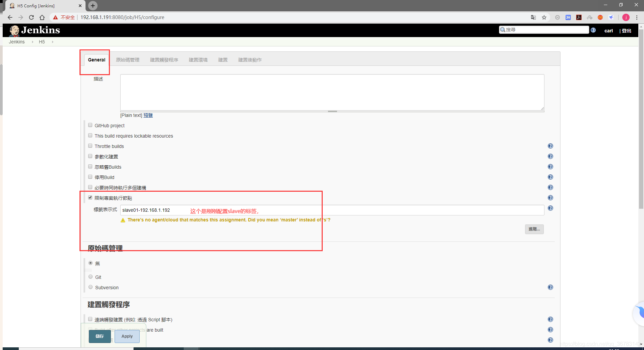This screenshot has height=350, width=644.
Task: Click the red not-secure warning icon
Action: pos(55,17)
